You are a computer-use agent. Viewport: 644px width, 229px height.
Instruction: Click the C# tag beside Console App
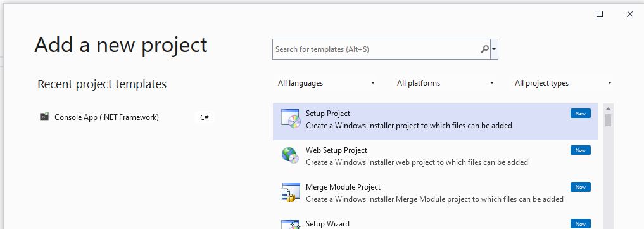pyautogui.click(x=205, y=117)
